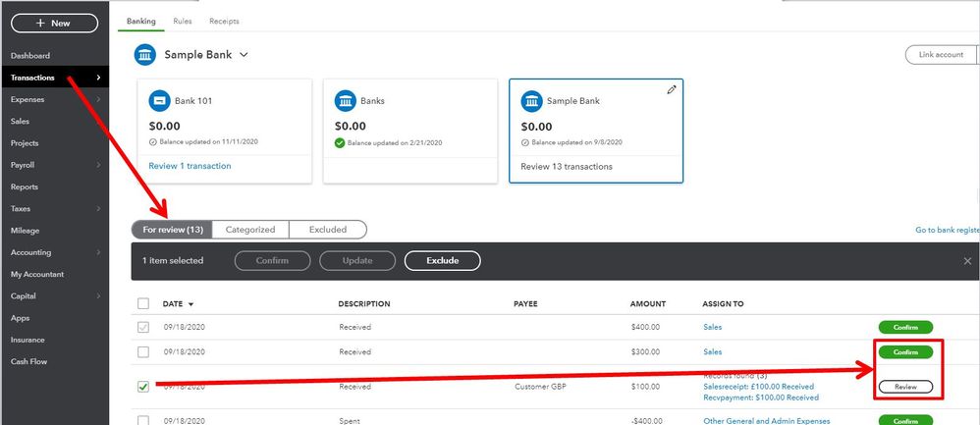
Task: Toggle checkbox for the $400.00 Received row
Action: (x=143, y=327)
